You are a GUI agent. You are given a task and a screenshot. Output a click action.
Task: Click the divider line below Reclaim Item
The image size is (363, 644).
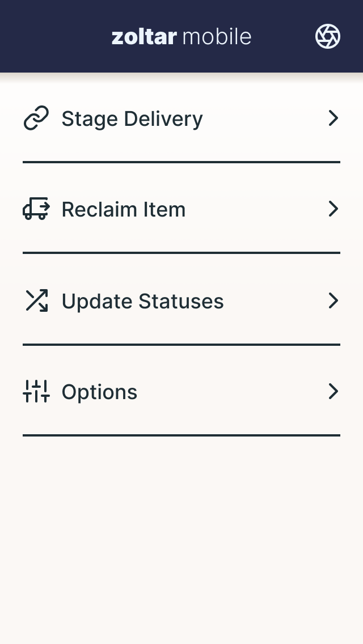[181, 253]
